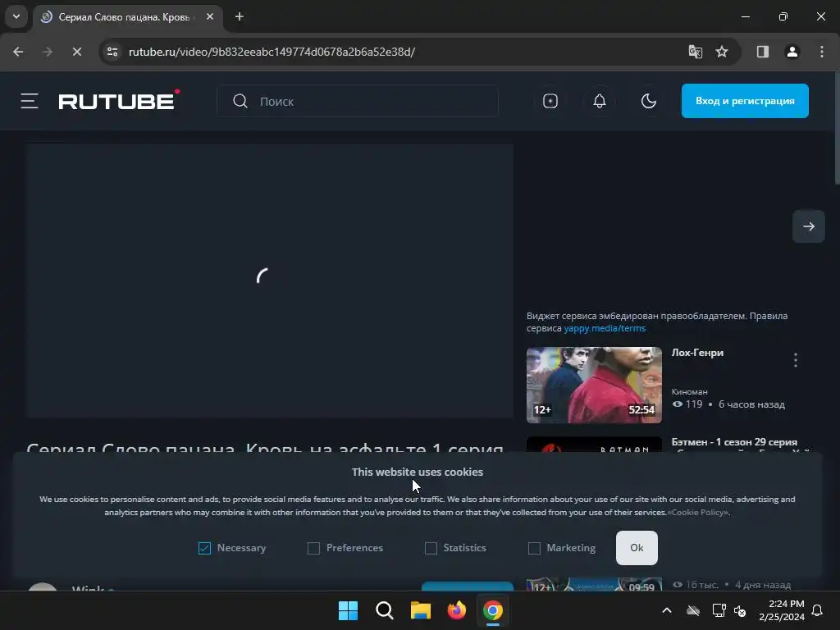Open a new browser tab
The width and height of the screenshot is (840, 630).
click(240, 16)
